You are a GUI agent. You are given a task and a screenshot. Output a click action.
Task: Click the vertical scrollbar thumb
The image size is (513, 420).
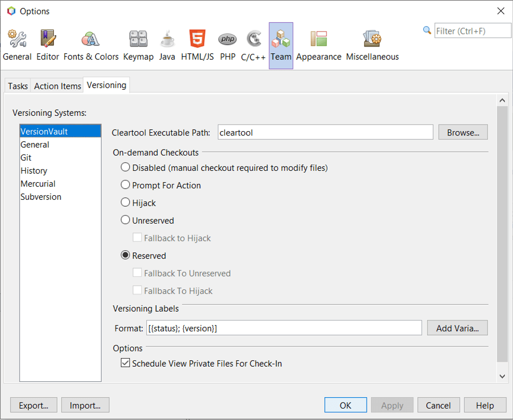(502, 234)
